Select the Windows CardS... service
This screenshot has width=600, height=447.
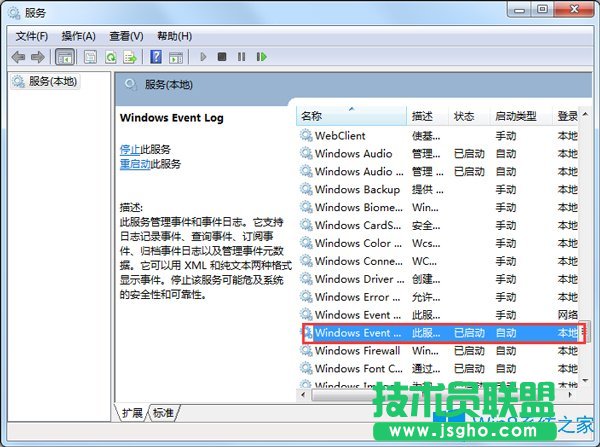439,225
